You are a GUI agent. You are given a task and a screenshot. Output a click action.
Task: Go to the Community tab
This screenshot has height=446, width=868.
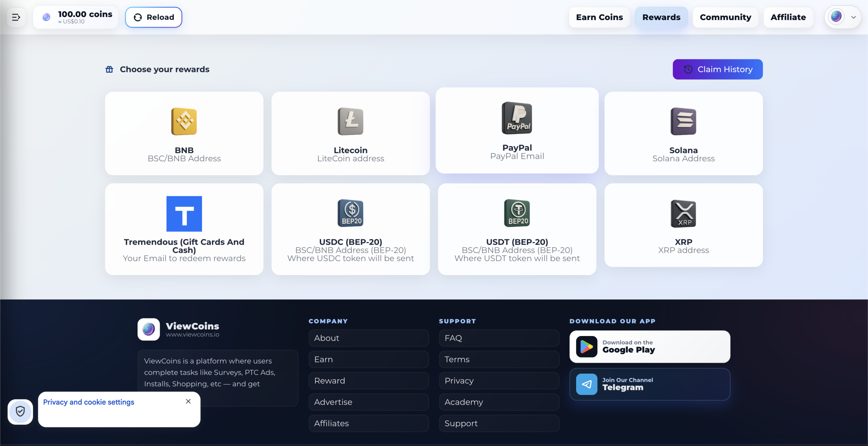(x=725, y=17)
